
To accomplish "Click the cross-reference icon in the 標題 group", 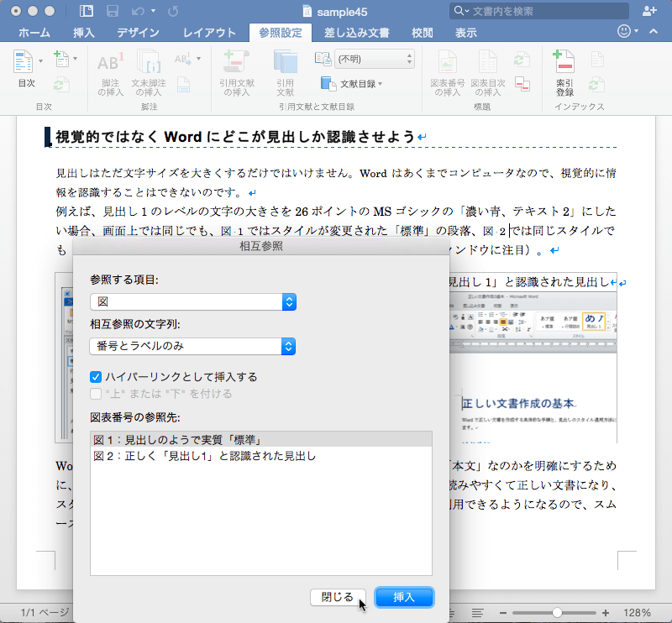I will pyautogui.click(x=522, y=84).
